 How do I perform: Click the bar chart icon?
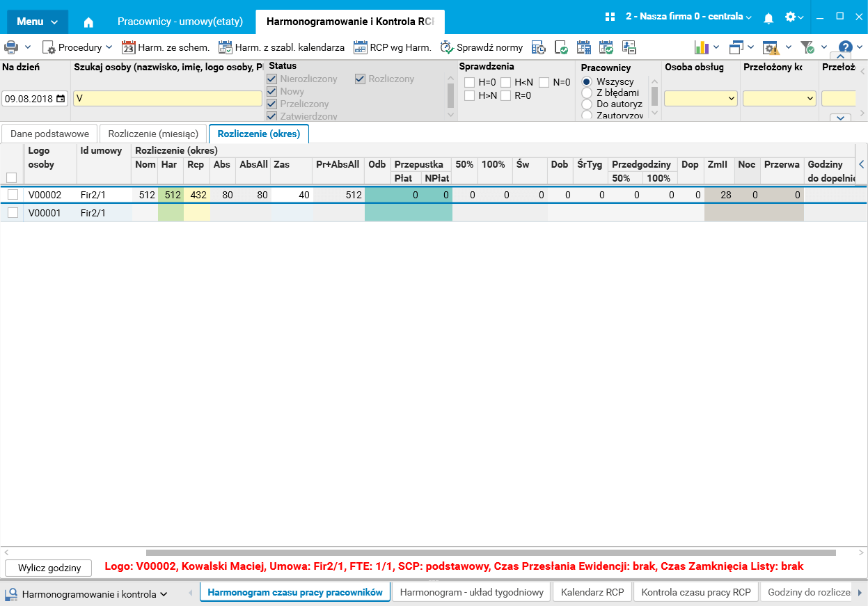tap(701, 47)
